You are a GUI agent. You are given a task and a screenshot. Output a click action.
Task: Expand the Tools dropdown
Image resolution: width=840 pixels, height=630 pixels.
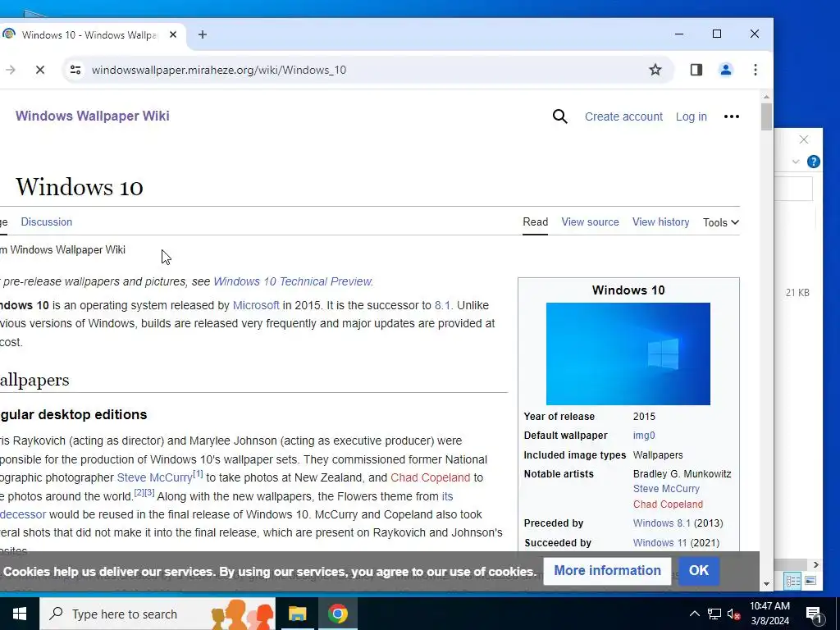click(x=721, y=222)
